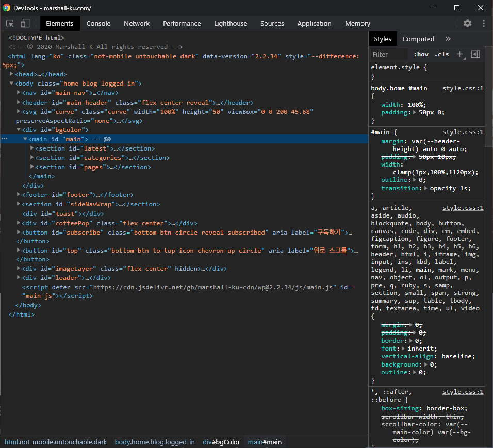Open style.css:1 link for body.home #main rule
The width and height of the screenshot is (493, 448).
click(463, 88)
